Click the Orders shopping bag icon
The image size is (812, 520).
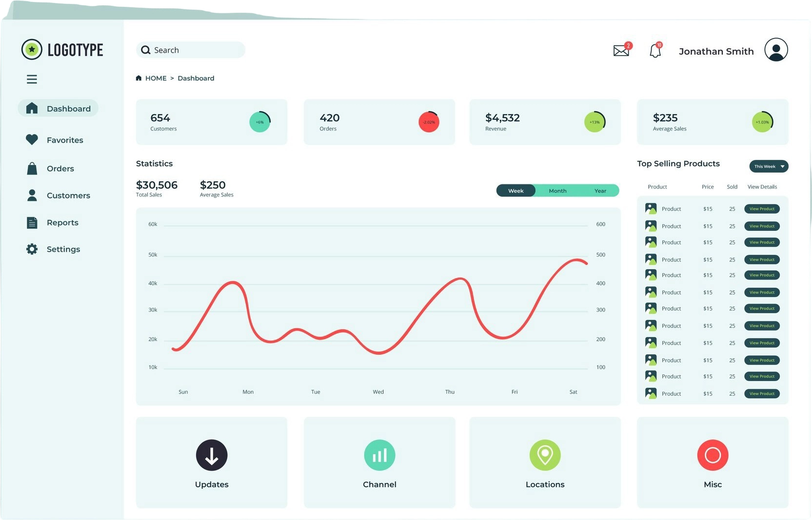coord(32,168)
